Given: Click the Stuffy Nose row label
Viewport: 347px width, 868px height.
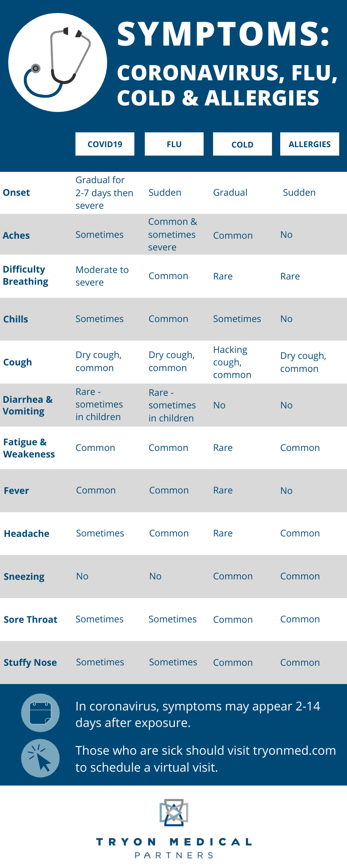Looking at the screenshot, I should (x=30, y=662).
